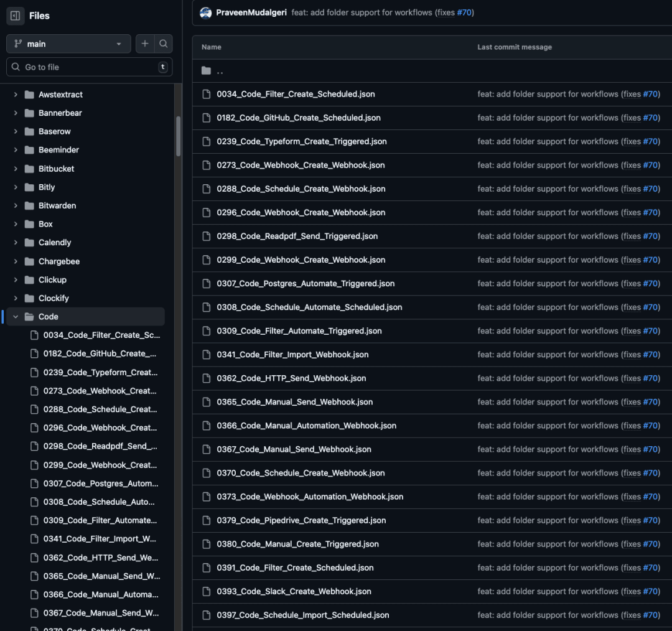
Task: Click file icon for 0288_Code_Schedule_Create_Webhook.json
Action: tap(206, 189)
